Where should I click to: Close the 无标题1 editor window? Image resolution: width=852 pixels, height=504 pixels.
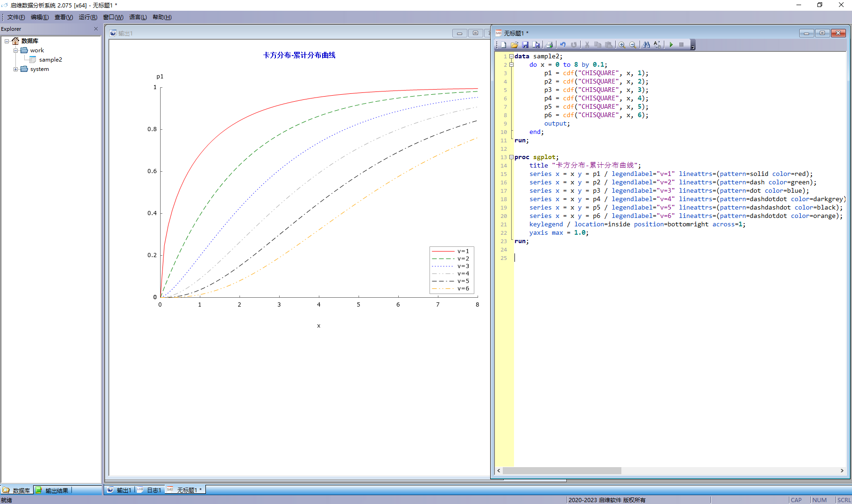pos(838,33)
